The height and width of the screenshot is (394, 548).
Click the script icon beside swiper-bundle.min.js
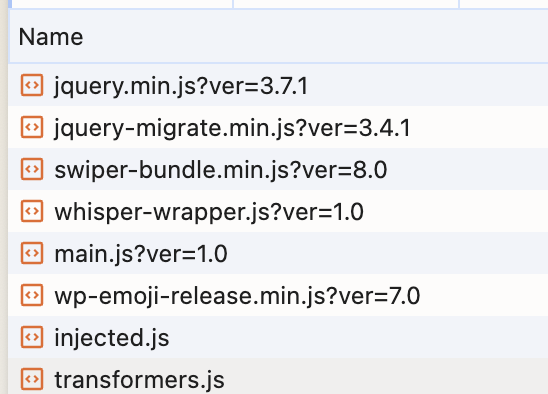point(32,169)
